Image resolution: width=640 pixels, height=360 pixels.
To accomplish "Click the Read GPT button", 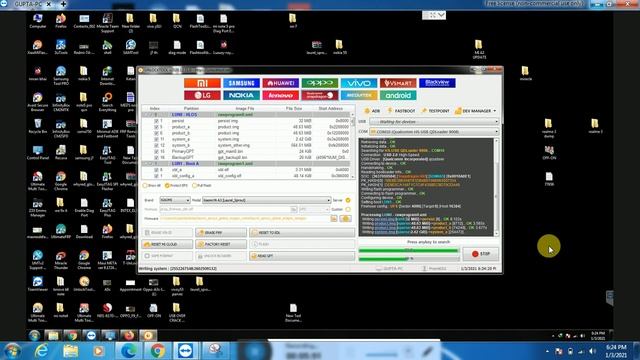I will (302, 256).
